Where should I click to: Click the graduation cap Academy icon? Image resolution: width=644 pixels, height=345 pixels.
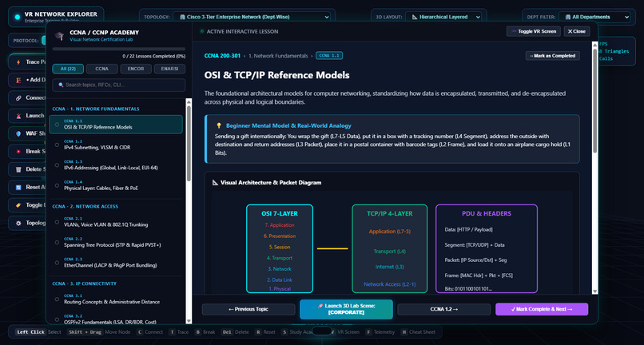pos(60,36)
